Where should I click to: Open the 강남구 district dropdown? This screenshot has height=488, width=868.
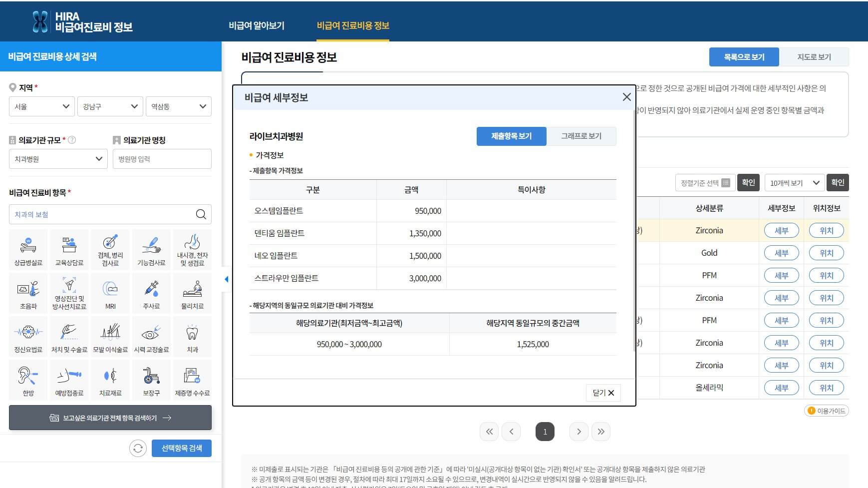click(x=110, y=106)
